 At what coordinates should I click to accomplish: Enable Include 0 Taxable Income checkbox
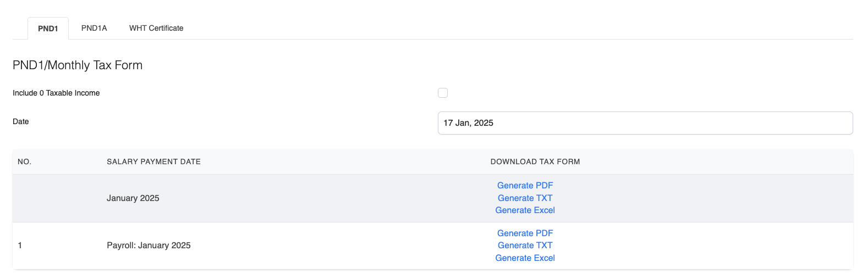(x=443, y=93)
